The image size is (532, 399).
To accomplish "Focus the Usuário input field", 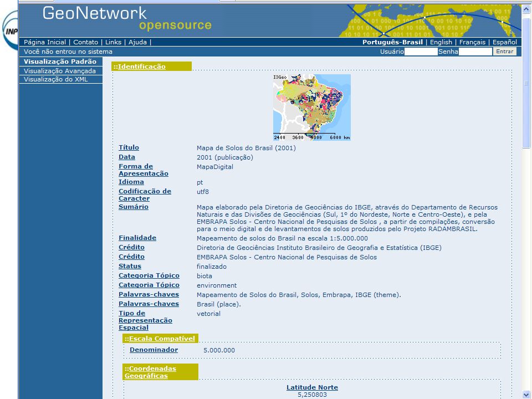I will point(421,52).
